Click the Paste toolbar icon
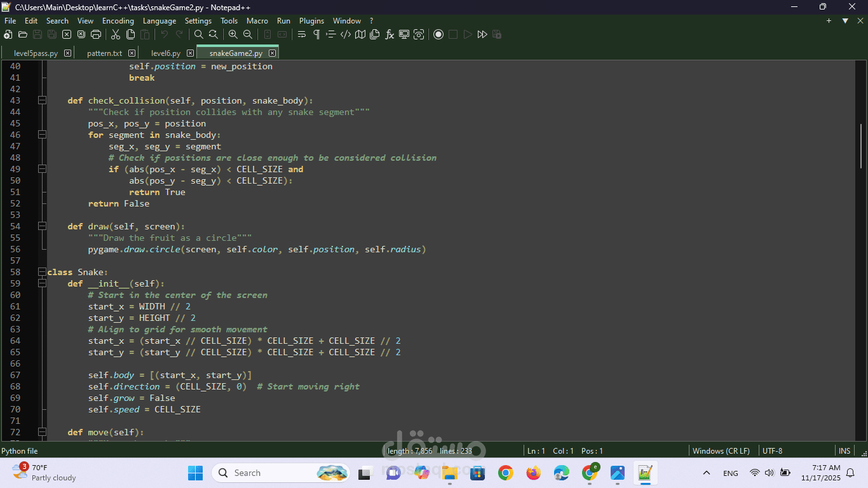Viewport: 868px width, 488px height. [x=145, y=34]
